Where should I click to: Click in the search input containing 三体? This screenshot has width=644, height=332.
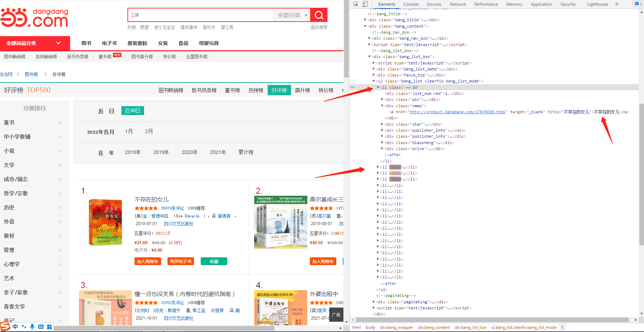pyautogui.click(x=200, y=15)
